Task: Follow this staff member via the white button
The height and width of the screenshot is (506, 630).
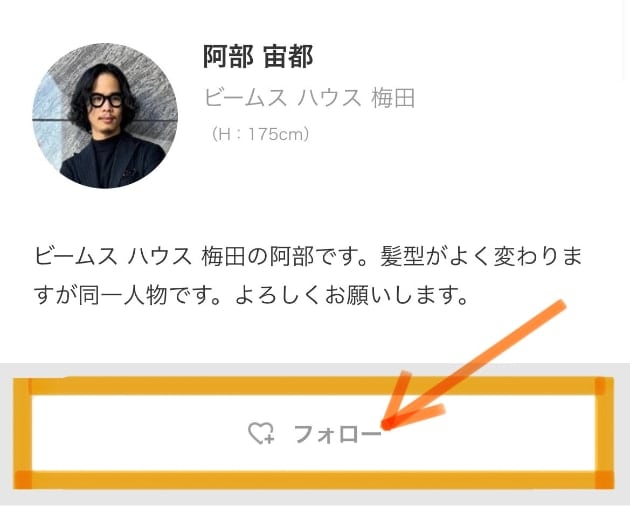Action: pos(313,433)
